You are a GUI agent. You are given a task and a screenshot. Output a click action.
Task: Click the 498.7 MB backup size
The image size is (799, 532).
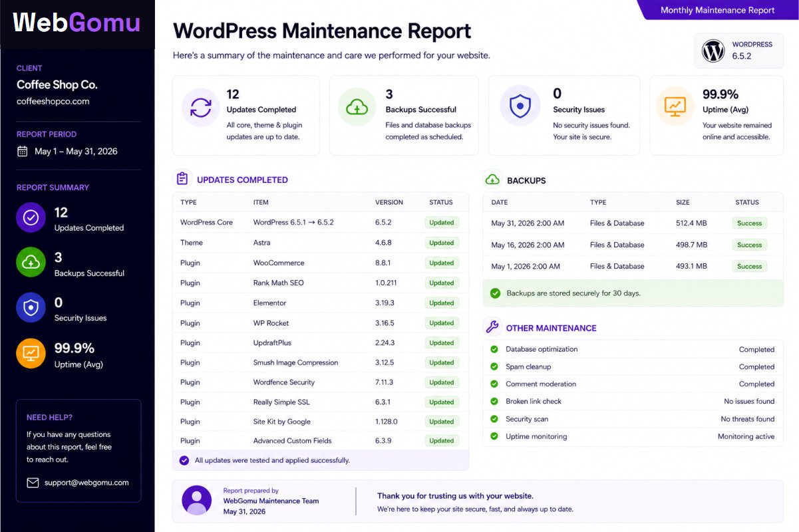(691, 245)
